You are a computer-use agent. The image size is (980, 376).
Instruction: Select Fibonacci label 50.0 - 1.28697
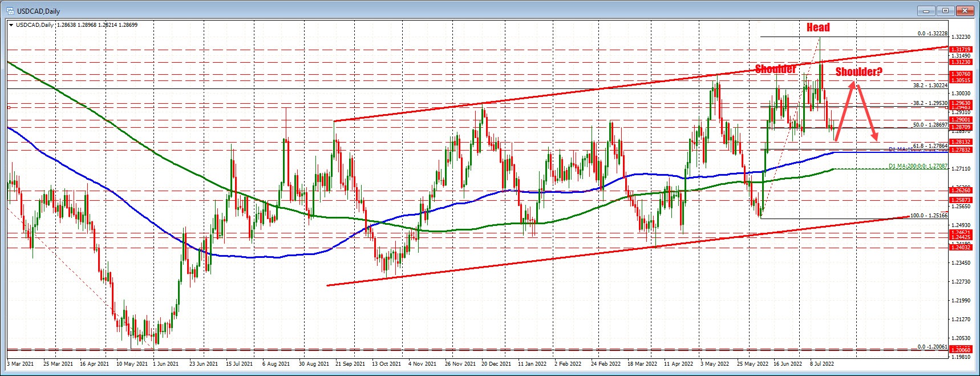click(x=930, y=124)
